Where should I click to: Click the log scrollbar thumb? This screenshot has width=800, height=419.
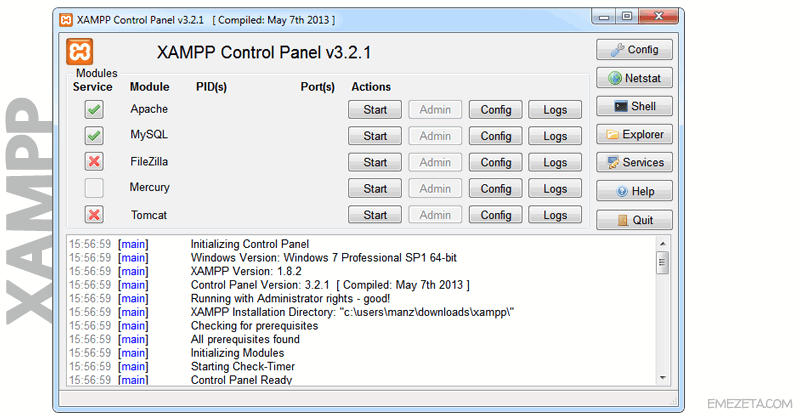coord(663,263)
